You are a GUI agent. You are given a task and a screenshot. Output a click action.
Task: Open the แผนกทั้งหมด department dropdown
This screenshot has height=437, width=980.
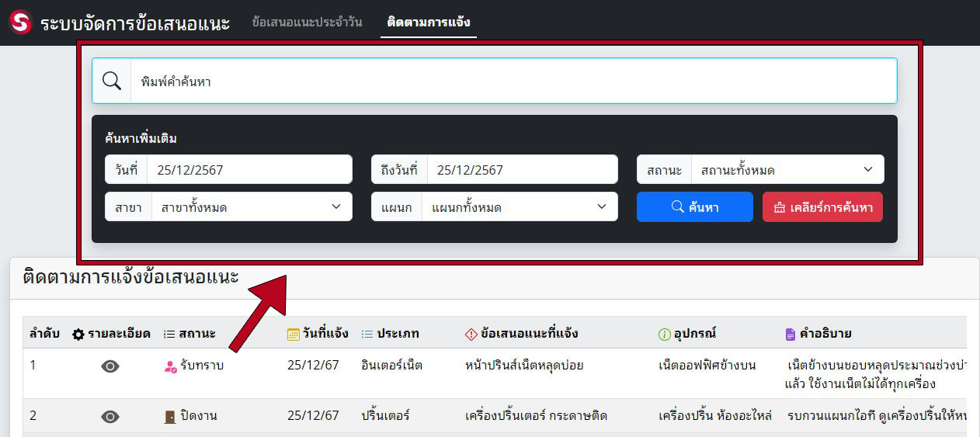[518, 207]
